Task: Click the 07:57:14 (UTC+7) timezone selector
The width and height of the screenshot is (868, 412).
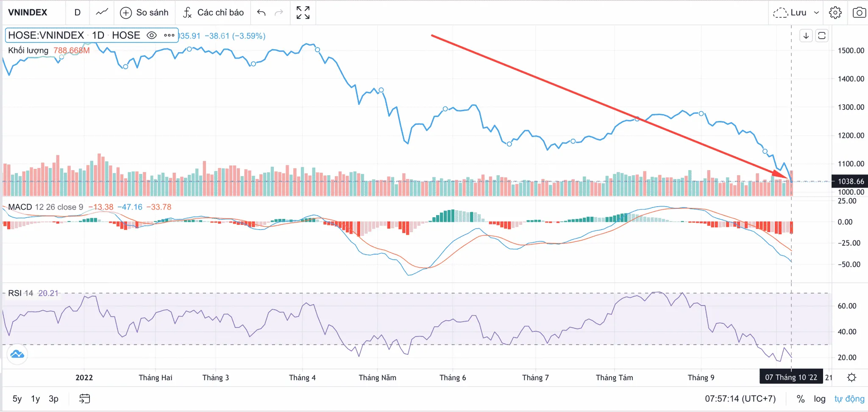Action: pyautogui.click(x=740, y=399)
